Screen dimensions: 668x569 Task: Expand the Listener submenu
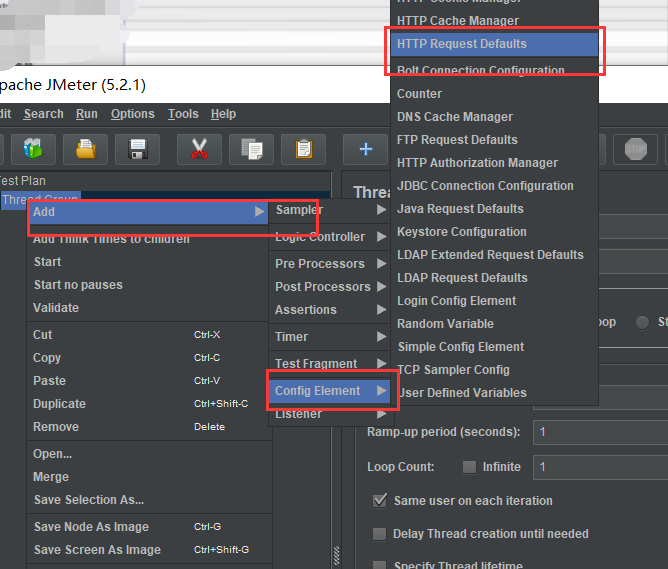[x=329, y=414]
